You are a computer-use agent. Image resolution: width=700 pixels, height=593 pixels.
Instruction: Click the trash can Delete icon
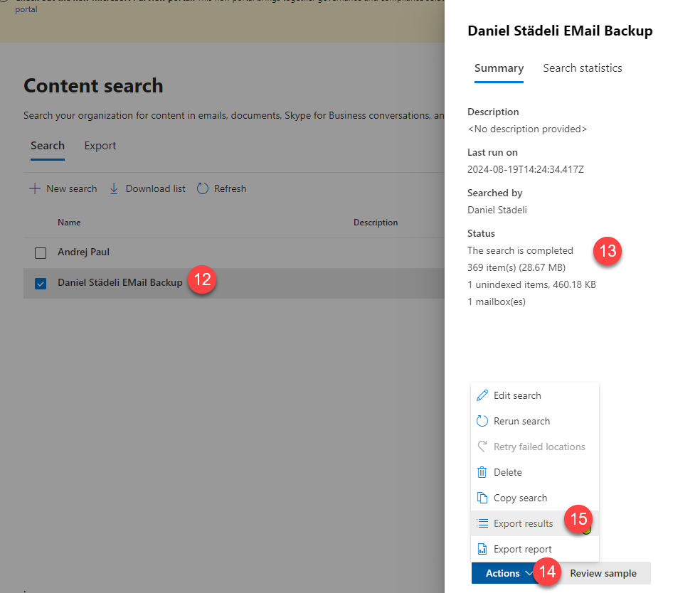click(482, 472)
